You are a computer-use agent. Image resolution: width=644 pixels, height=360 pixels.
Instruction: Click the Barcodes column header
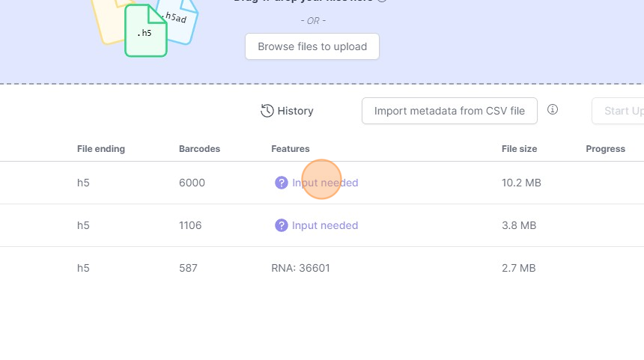199,149
